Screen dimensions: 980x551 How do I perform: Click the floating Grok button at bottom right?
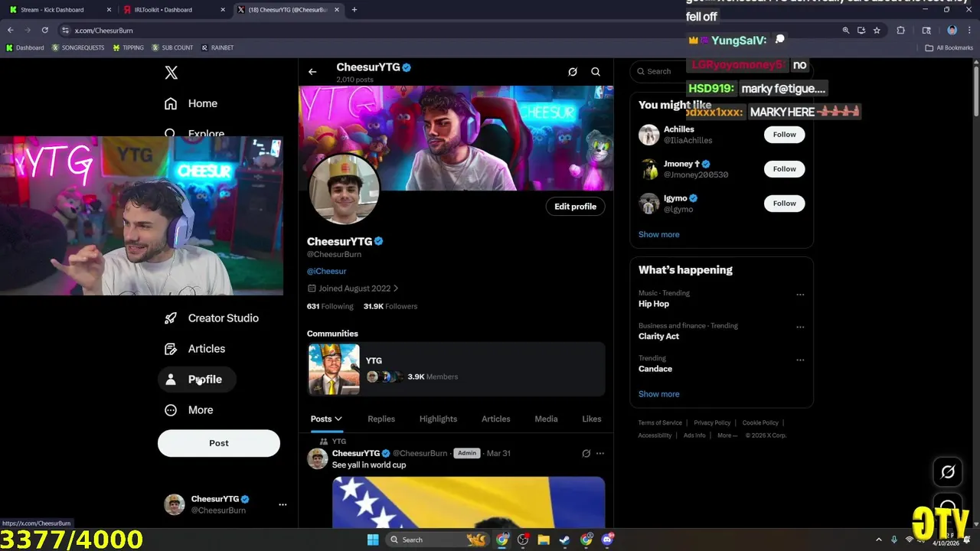948,472
